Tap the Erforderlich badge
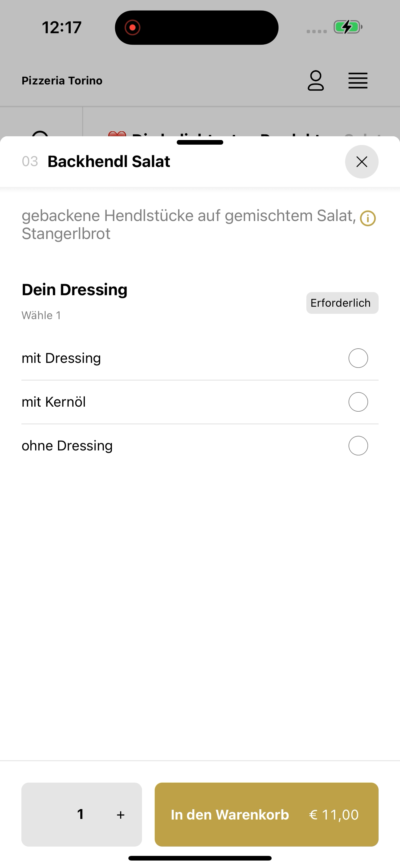400x868 pixels. pyautogui.click(x=342, y=303)
